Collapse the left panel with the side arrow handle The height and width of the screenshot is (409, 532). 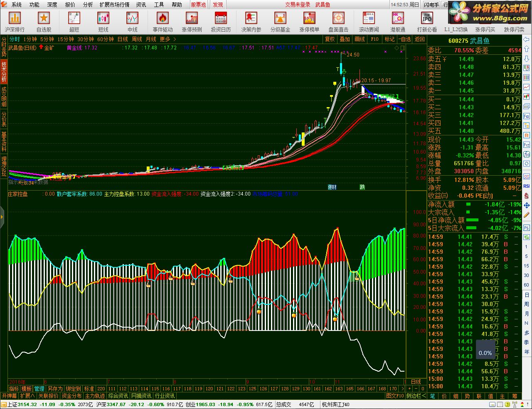click(x=2, y=216)
